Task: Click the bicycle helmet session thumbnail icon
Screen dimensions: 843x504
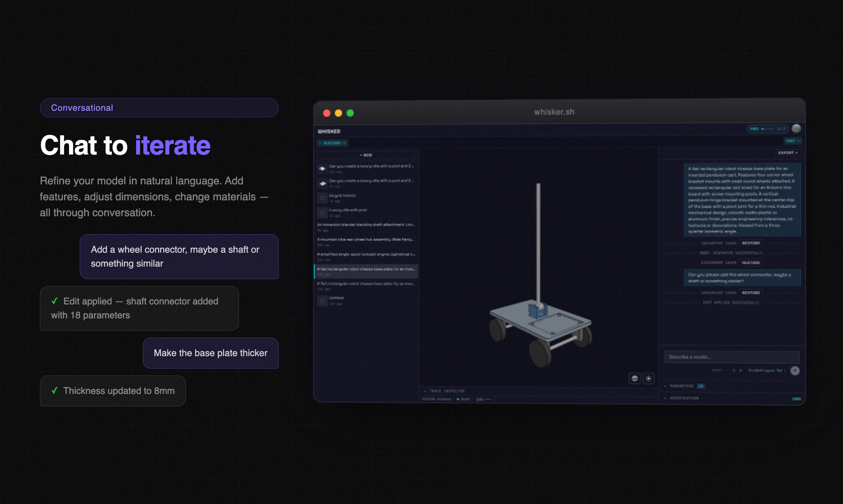Action: (322, 198)
